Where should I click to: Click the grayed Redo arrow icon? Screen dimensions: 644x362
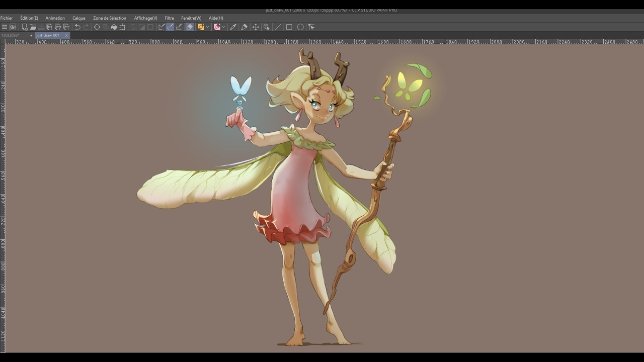click(86, 27)
